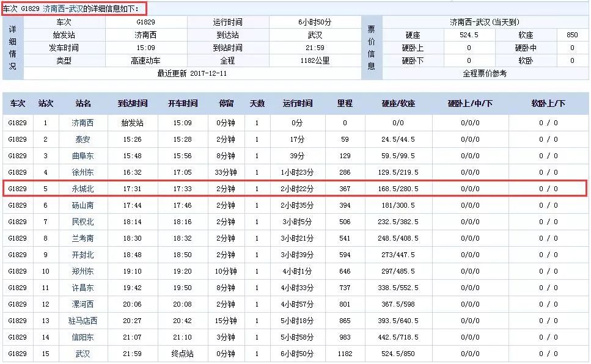Select the 646 mileage for 郑州东

click(x=345, y=271)
